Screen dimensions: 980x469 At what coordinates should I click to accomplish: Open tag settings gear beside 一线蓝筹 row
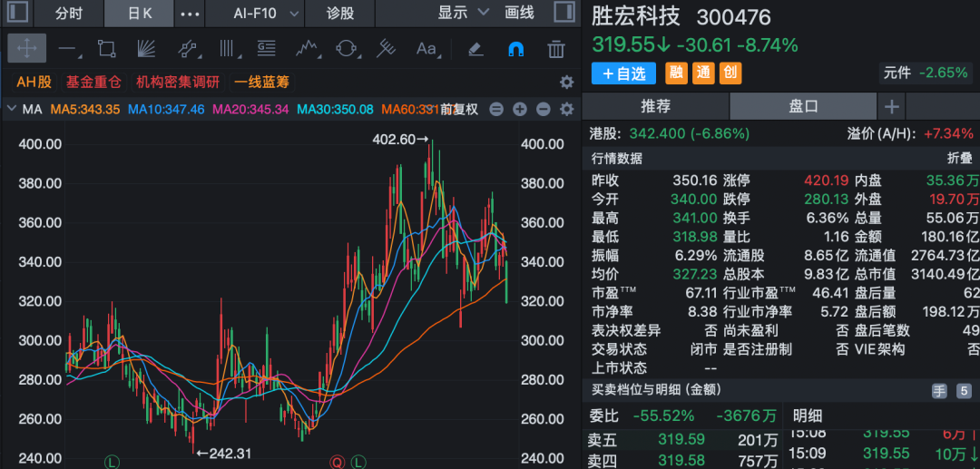pyautogui.click(x=566, y=82)
